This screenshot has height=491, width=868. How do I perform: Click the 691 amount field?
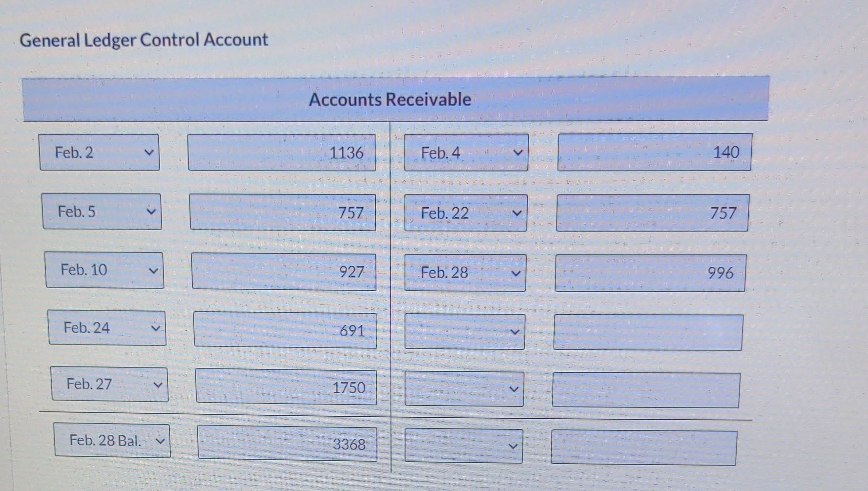coord(285,331)
